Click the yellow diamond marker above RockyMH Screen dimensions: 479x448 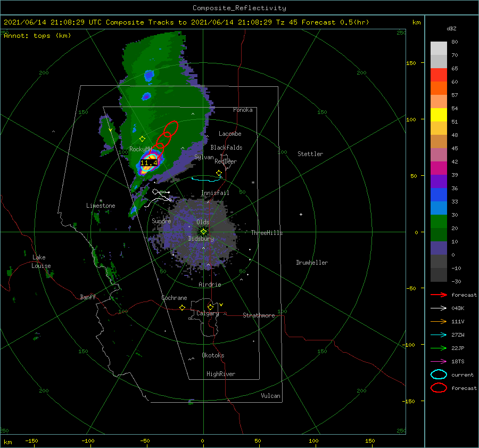click(x=142, y=139)
